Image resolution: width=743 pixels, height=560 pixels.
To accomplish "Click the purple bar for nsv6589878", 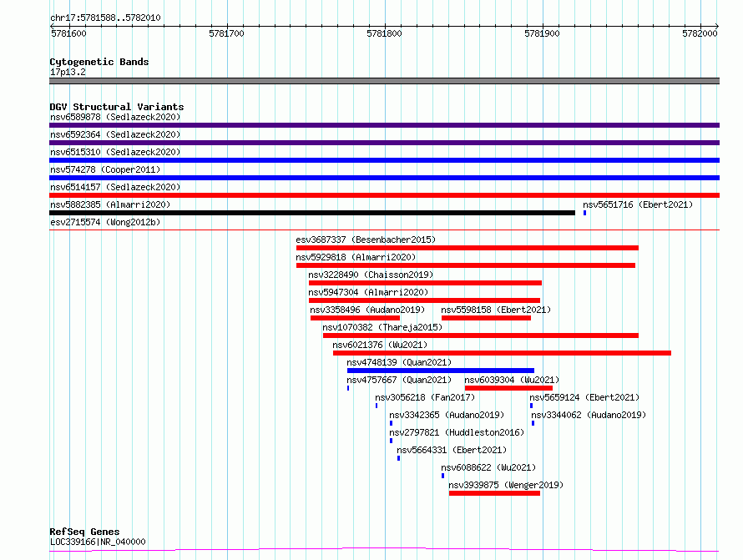I will point(384,125).
